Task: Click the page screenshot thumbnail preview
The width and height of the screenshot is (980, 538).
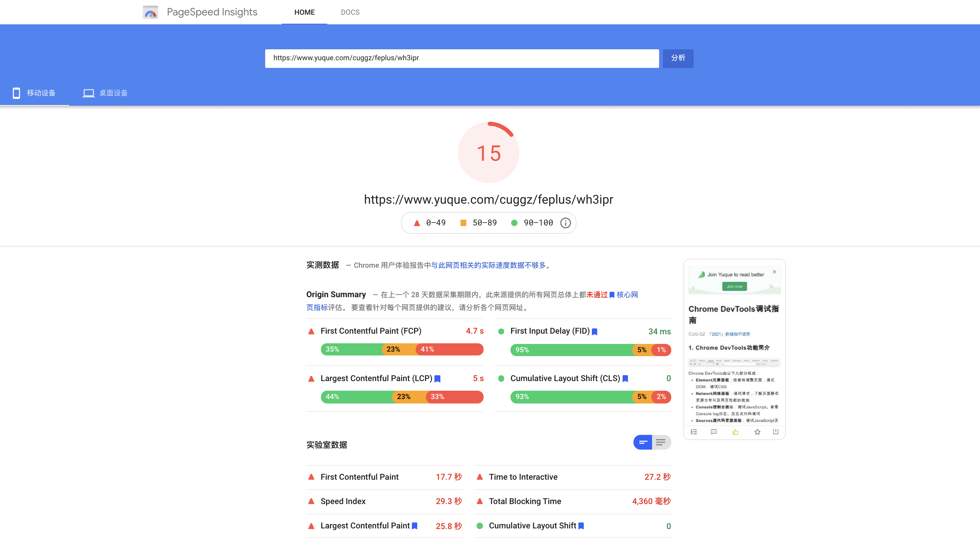Action: point(734,349)
